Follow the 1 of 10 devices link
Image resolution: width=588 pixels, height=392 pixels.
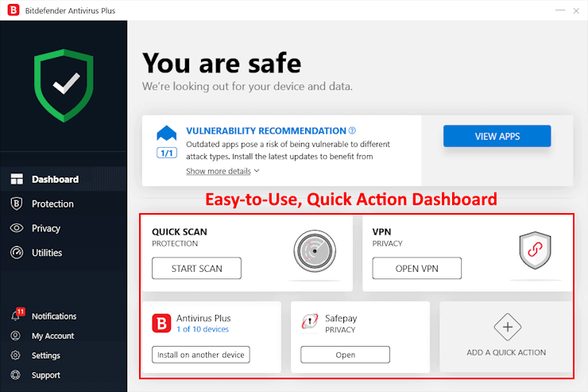coord(203,329)
